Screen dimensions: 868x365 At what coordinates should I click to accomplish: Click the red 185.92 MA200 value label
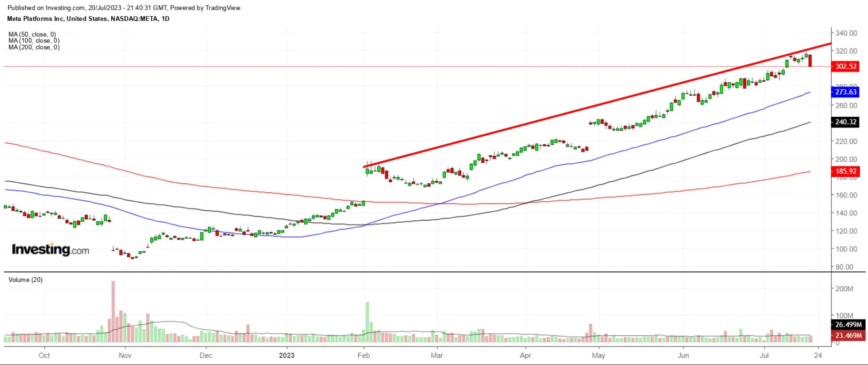845,171
